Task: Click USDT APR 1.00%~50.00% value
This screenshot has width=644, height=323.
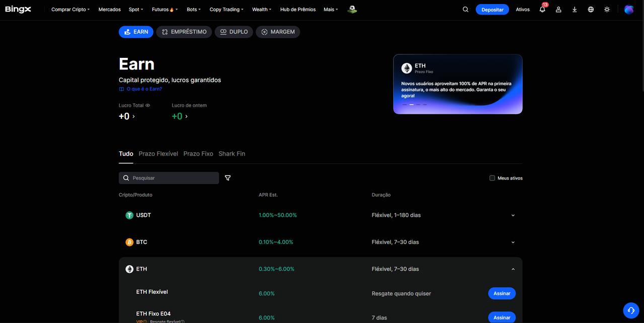Action: (278, 215)
